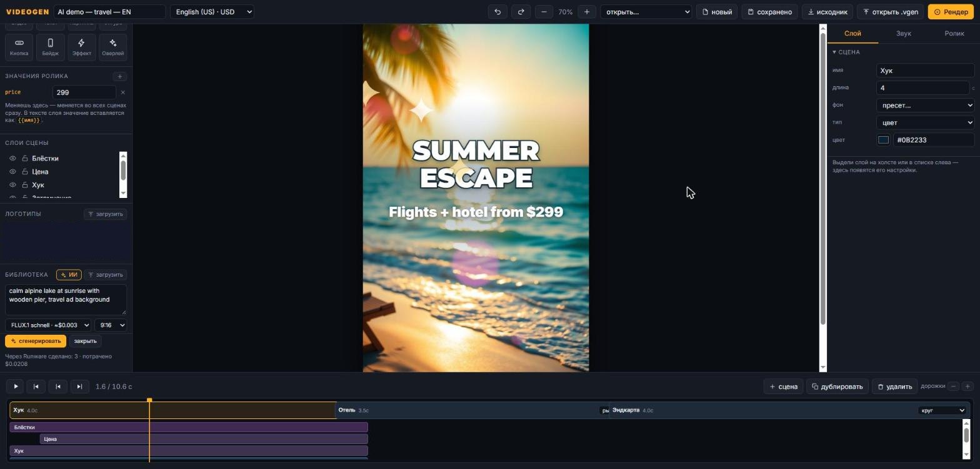This screenshot has height=469, width=980.
Task: Click the Рендер button
Action: [951, 12]
